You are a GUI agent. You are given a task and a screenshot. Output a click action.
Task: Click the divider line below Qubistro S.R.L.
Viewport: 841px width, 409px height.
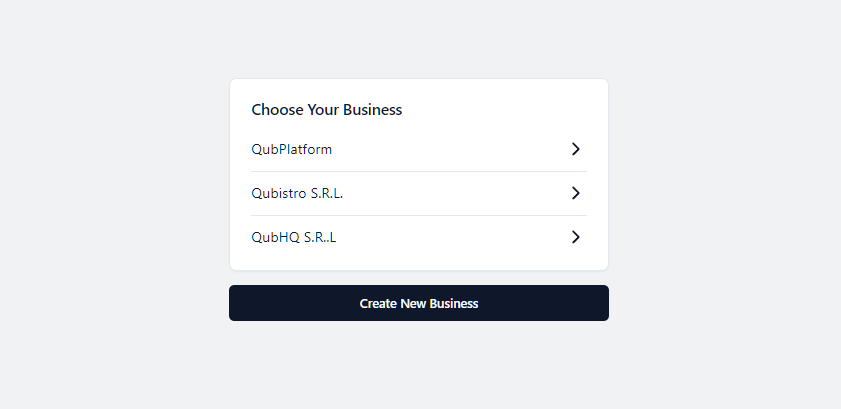(x=419, y=215)
